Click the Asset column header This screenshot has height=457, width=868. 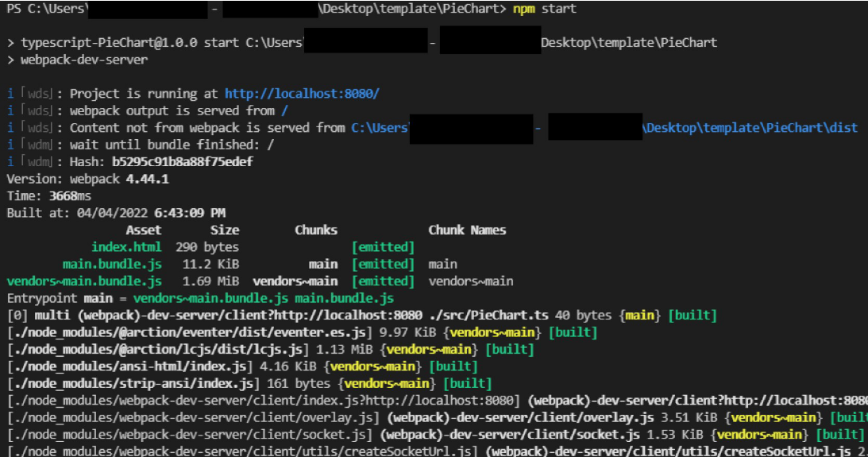point(144,230)
